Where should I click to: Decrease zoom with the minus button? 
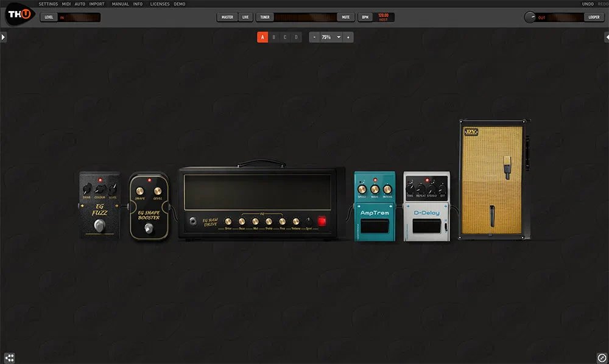[314, 37]
